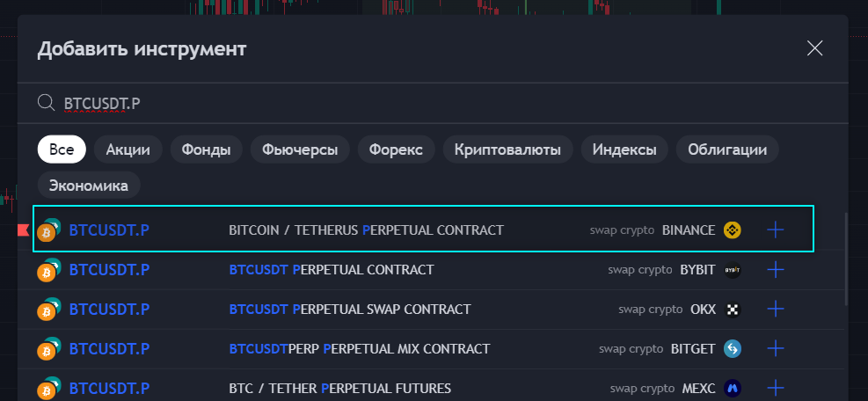The width and height of the screenshot is (868, 401).
Task: Add Bitget BTCUSDT.P with plus icon
Action: 775,349
